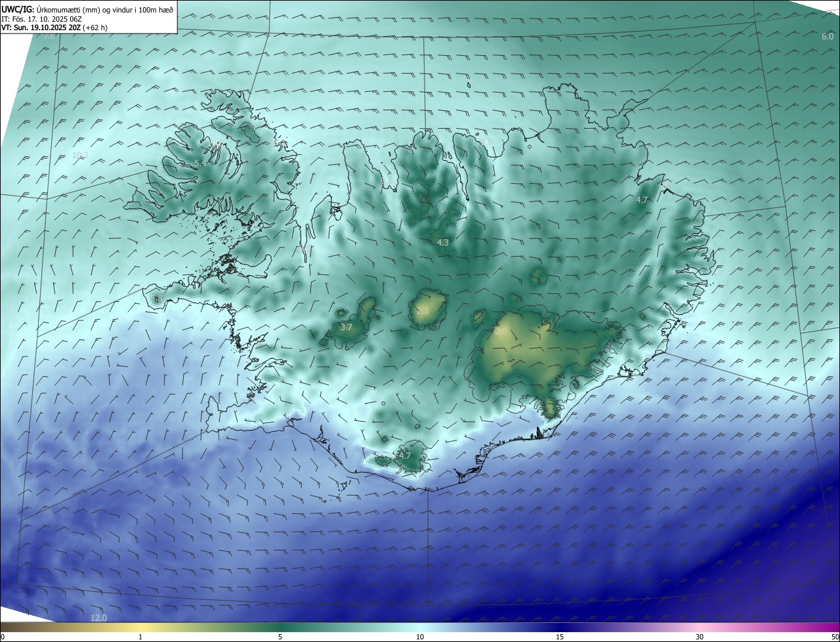Click the initial time line "IT: Fös. 17. 10. 2025 06Z"
The height and width of the screenshot is (642, 840).
[41, 19]
